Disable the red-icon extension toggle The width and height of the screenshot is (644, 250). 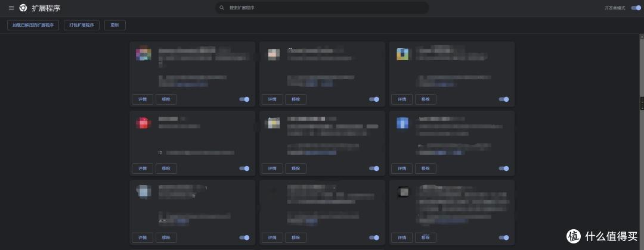point(244,168)
